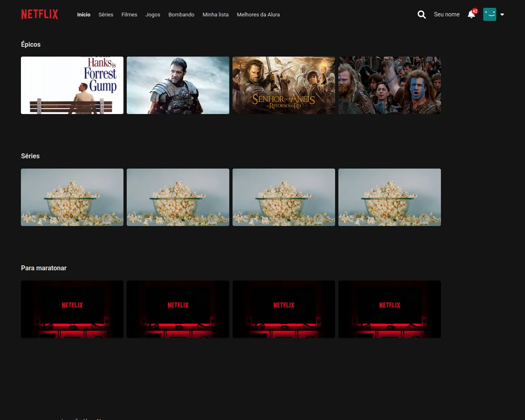Open search with the magnifying glass icon

click(422, 14)
